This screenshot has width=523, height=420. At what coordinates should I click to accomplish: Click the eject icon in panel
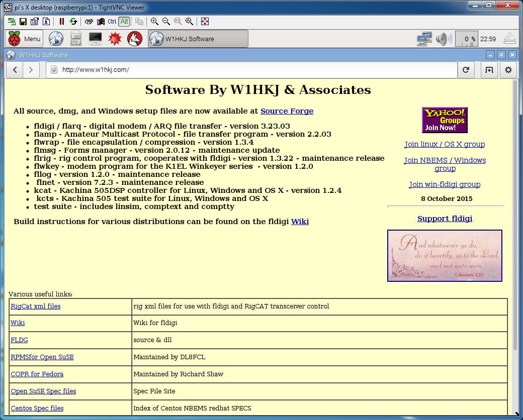coord(509,39)
